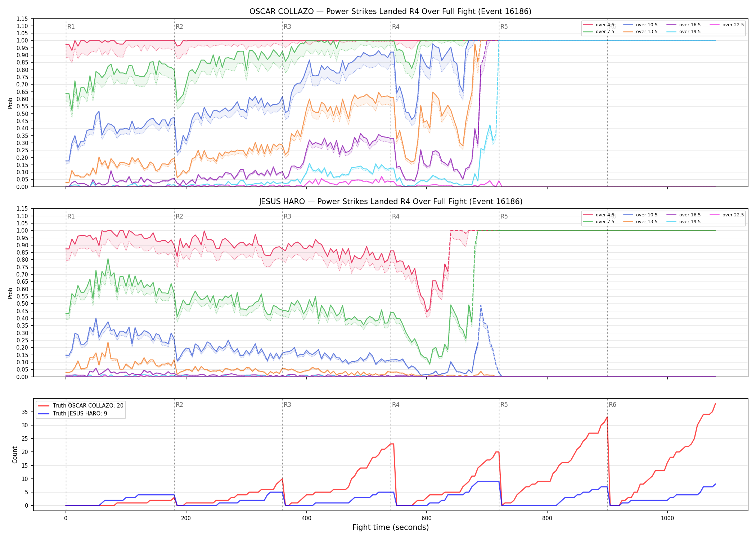The width and height of the screenshot is (756, 540).
Task: Pick 'over 4.5' legend entry in Haro chart
Action: coord(599,215)
